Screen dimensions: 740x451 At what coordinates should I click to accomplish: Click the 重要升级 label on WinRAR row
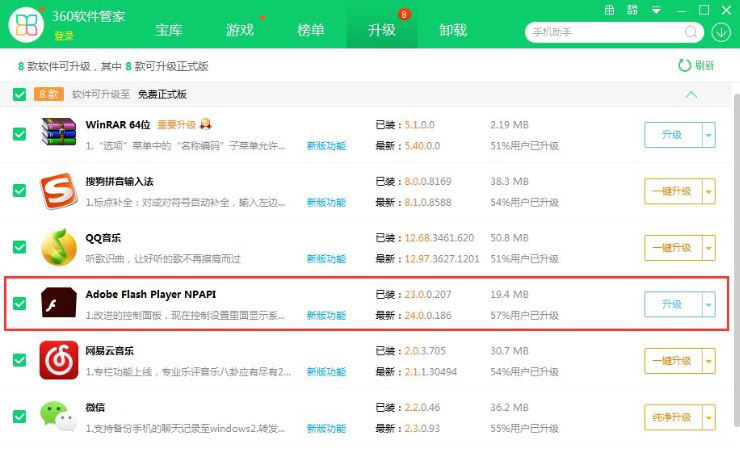click(177, 125)
